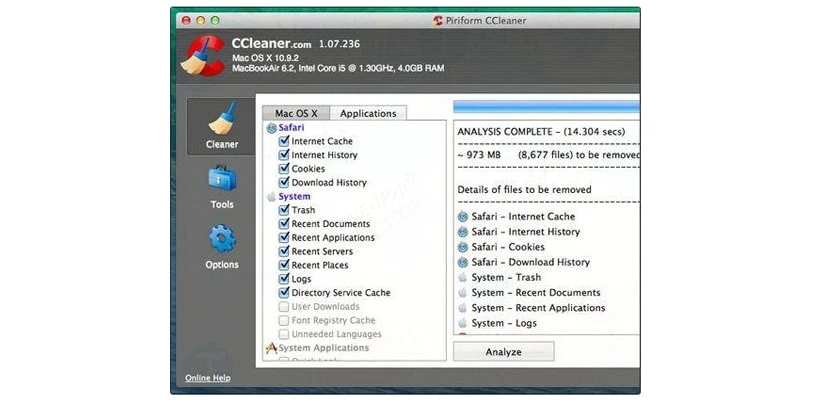This screenshot has width=840, height=400.
Task: Click Safari icon beside Internet History result
Action: [463, 232]
